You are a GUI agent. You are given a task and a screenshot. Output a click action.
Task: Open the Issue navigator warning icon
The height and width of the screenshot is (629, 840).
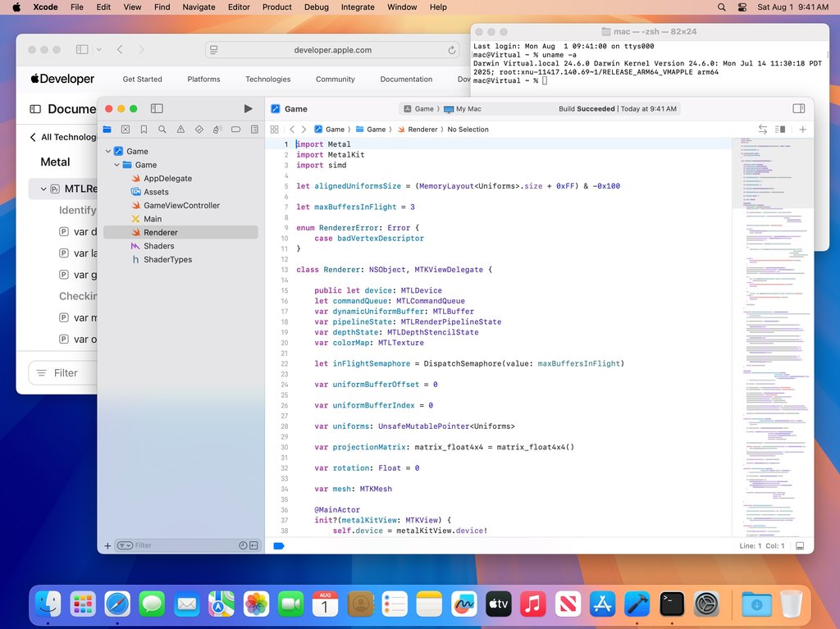click(180, 129)
